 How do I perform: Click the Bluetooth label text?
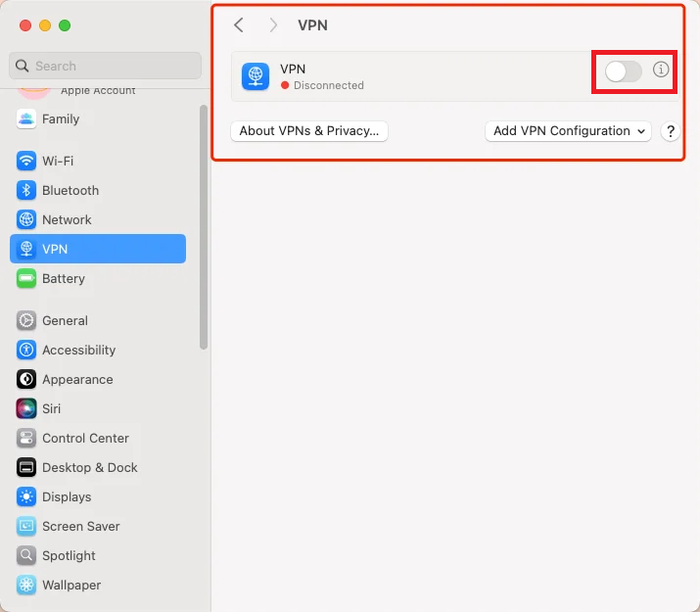(70, 190)
